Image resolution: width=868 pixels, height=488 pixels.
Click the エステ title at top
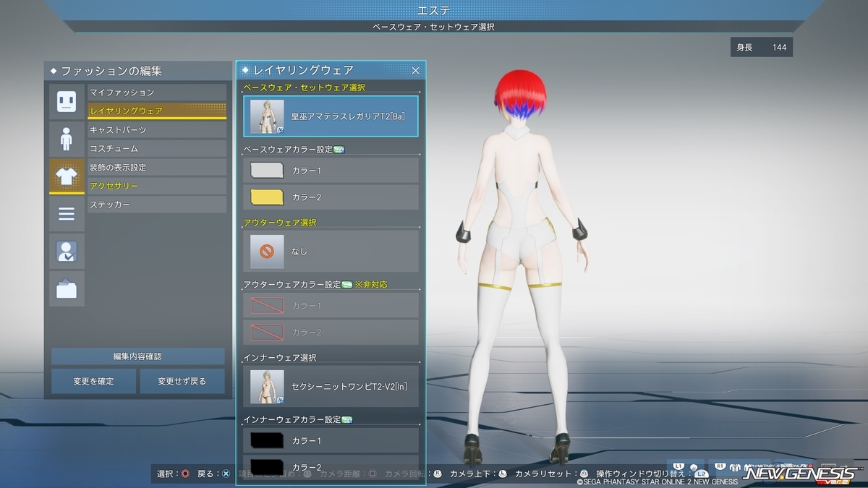click(x=434, y=9)
